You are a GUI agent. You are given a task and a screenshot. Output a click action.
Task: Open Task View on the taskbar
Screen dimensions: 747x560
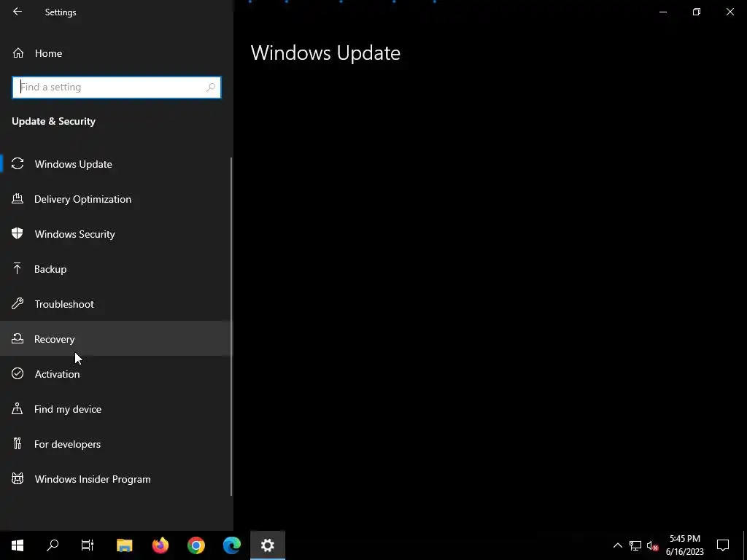pos(88,545)
